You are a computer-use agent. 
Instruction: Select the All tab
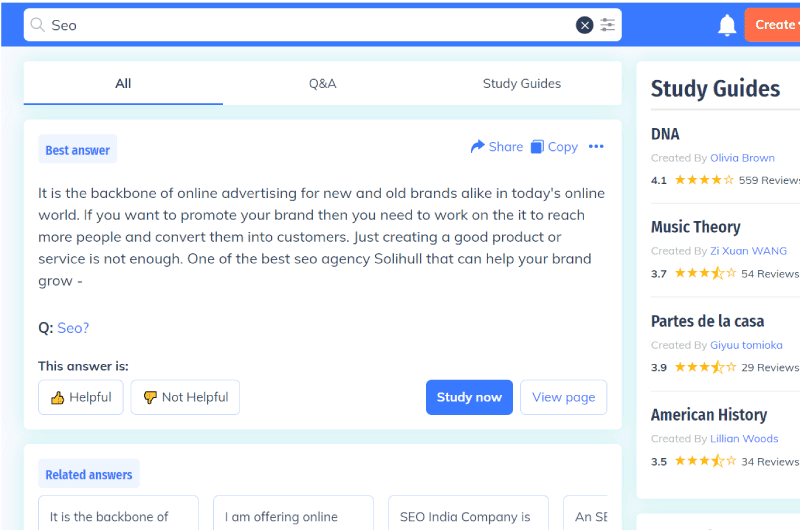click(x=123, y=84)
